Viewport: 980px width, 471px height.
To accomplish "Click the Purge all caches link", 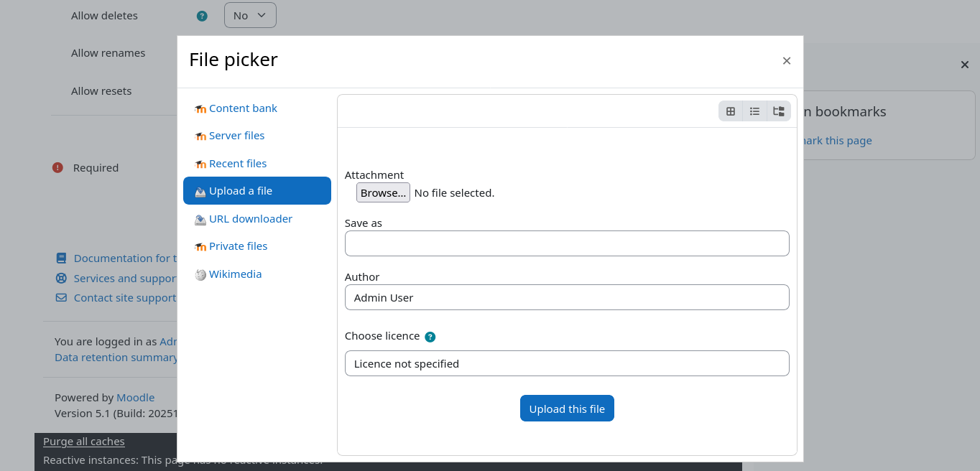I will 84,442.
